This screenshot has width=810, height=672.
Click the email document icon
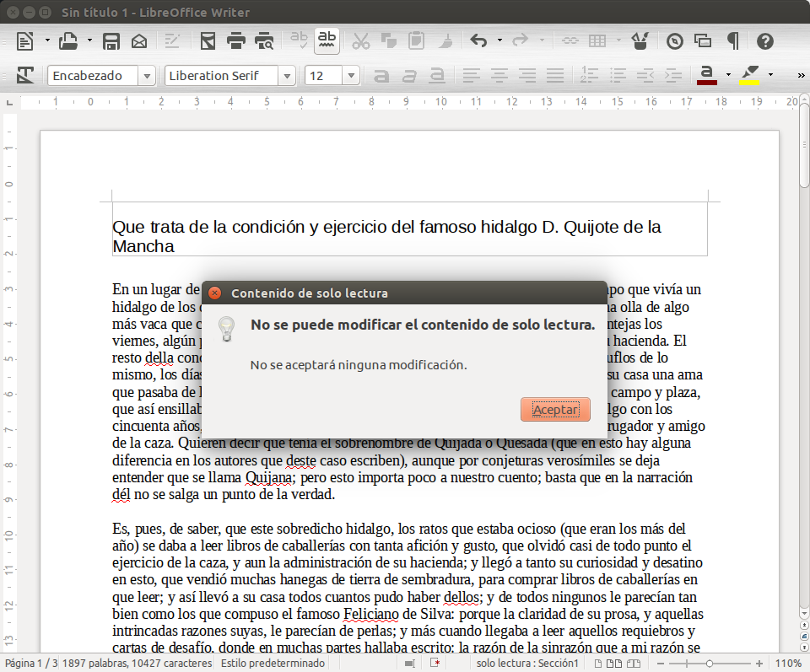pos(139,40)
